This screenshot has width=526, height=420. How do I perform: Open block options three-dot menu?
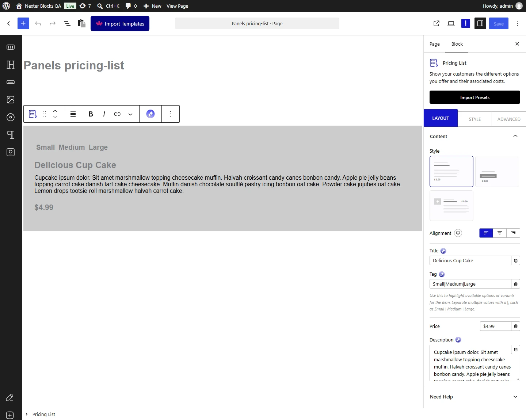click(171, 114)
